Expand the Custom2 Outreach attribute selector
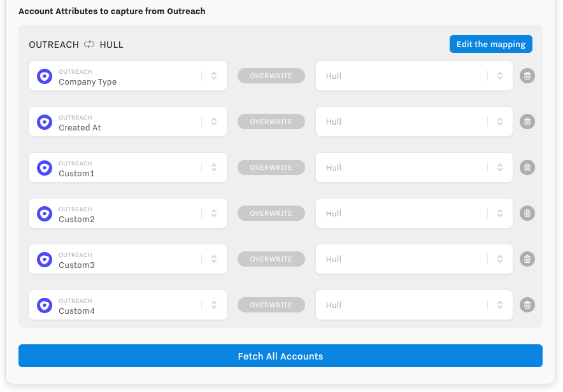This screenshot has width=563, height=392. click(214, 214)
